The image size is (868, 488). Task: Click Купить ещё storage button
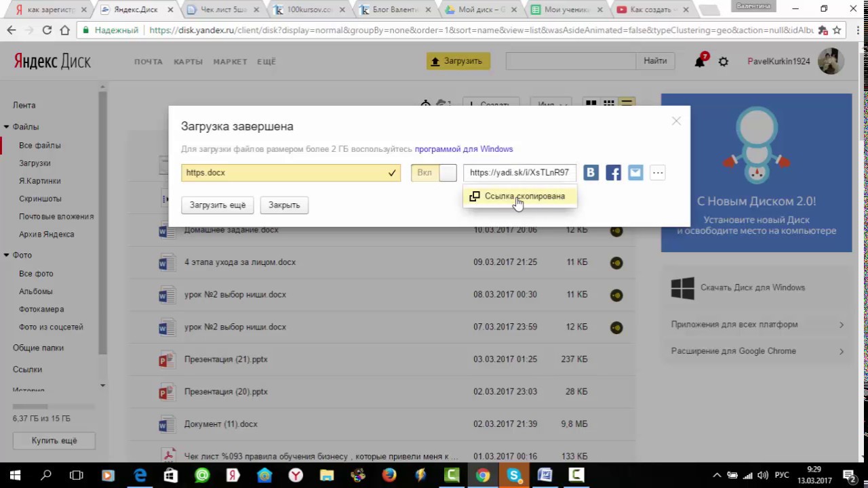pos(54,441)
